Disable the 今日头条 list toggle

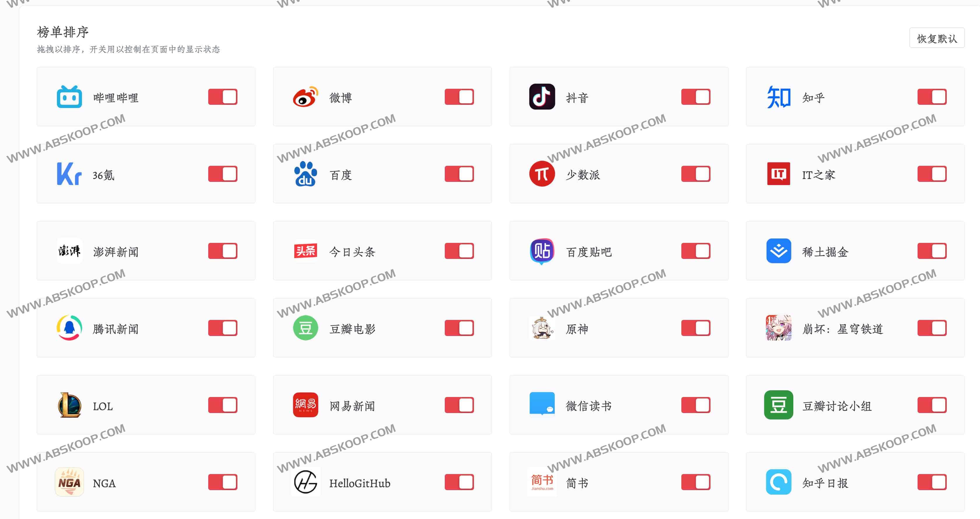[x=459, y=251]
